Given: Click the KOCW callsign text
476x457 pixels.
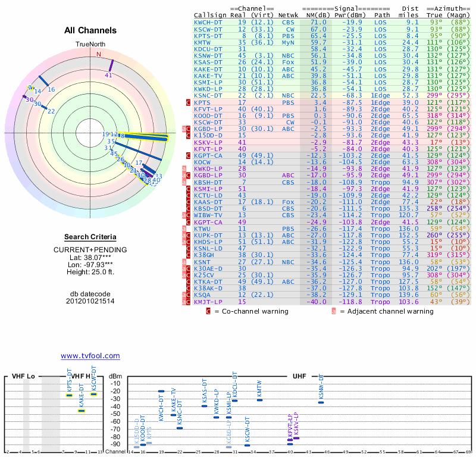Looking at the screenshot, I should tap(202, 162).
